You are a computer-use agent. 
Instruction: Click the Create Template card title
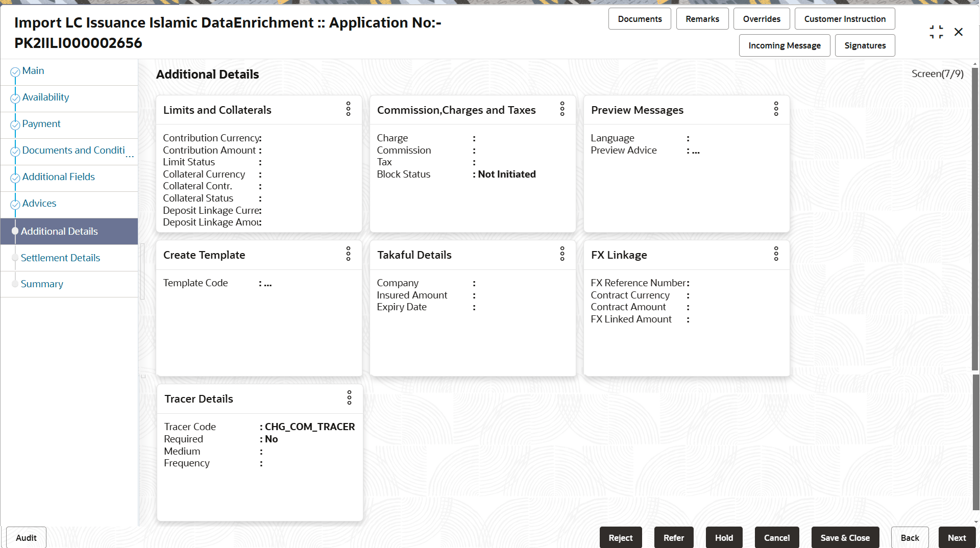(204, 255)
